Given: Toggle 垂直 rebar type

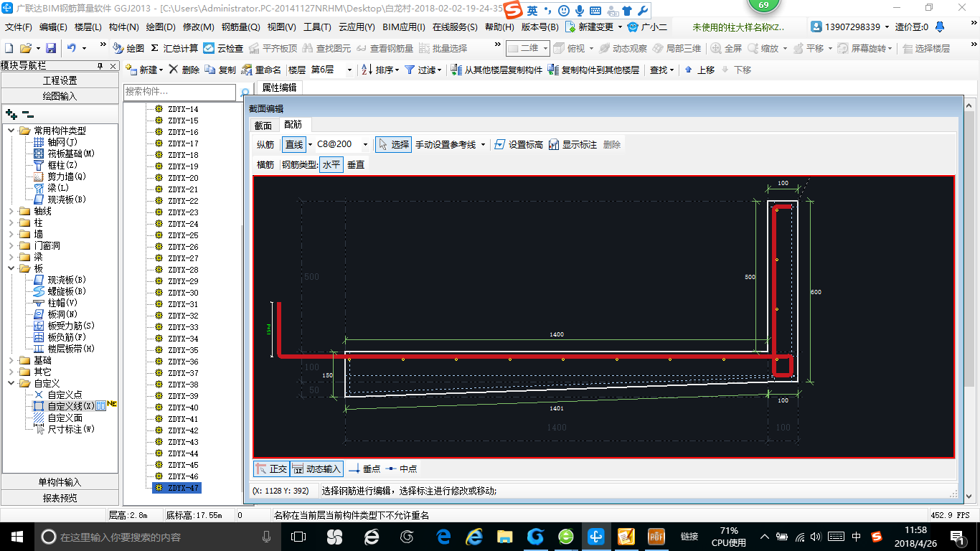Looking at the screenshot, I should pos(356,164).
